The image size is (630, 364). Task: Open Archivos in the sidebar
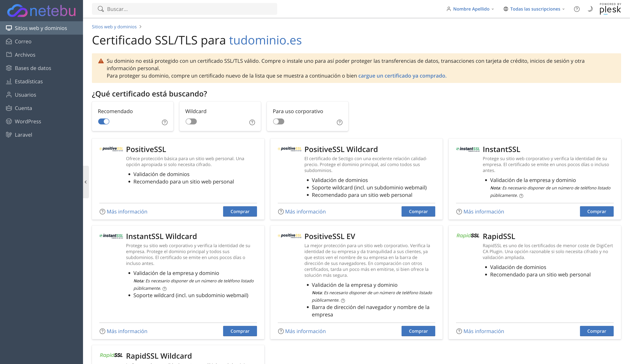pyautogui.click(x=42, y=54)
